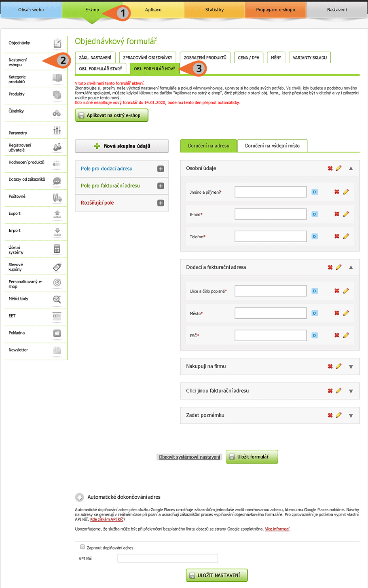Edit the Nakupuji na firmu group
Viewport: 368px width, 588px height.
coord(339,366)
